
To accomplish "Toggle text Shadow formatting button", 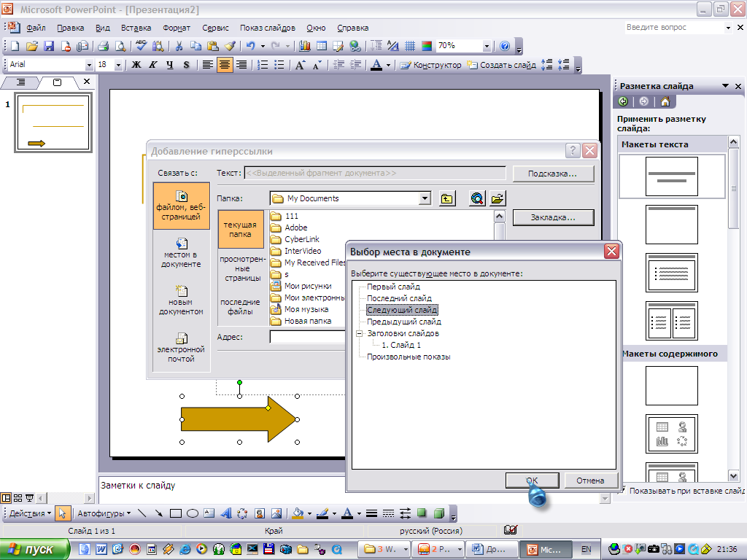I will [x=186, y=65].
